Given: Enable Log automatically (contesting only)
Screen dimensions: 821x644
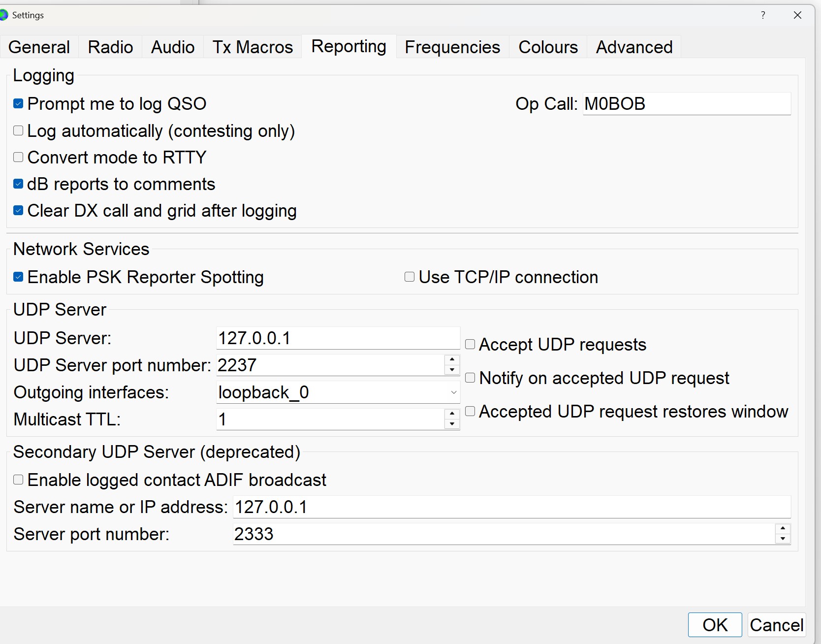Looking at the screenshot, I should pyautogui.click(x=18, y=130).
